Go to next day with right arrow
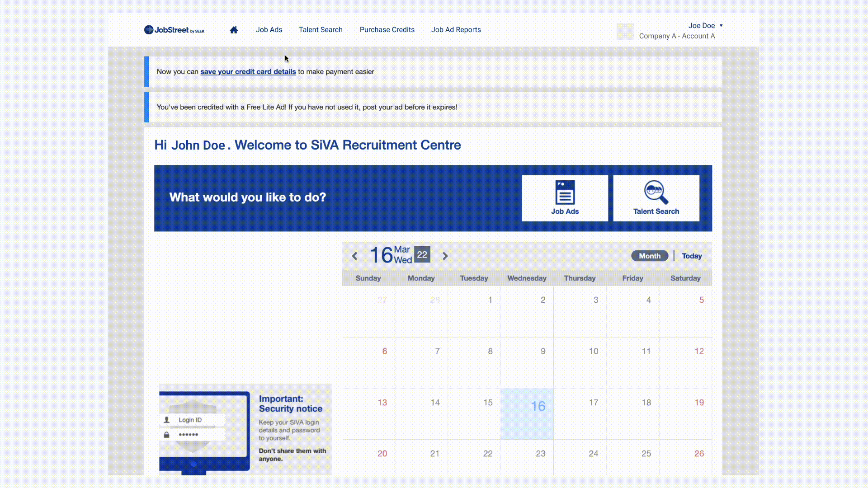Viewport: 868px width, 488px height. [x=445, y=256]
